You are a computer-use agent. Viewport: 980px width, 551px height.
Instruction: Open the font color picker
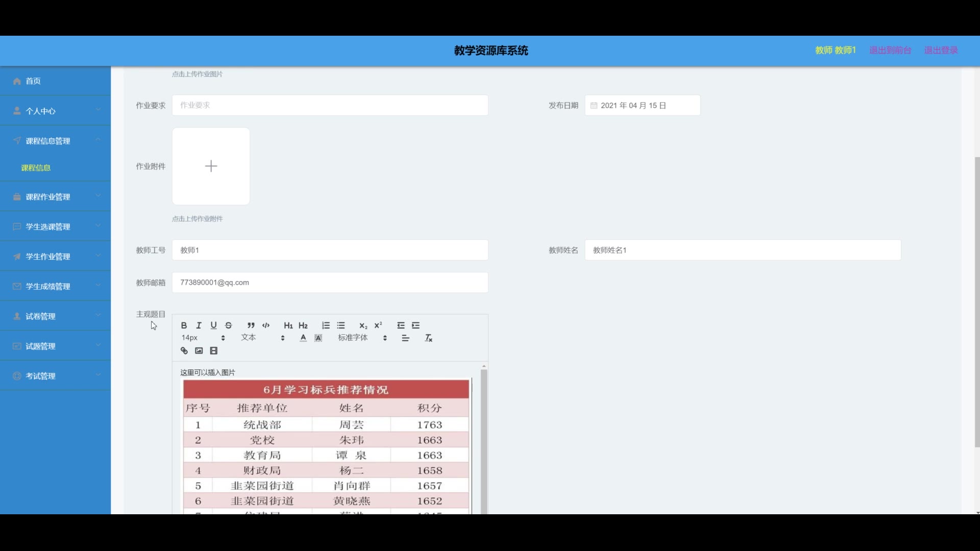(303, 338)
